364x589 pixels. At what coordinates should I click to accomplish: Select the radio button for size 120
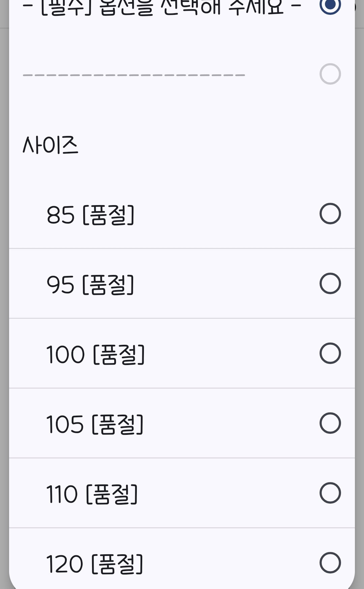pos(330,563)
